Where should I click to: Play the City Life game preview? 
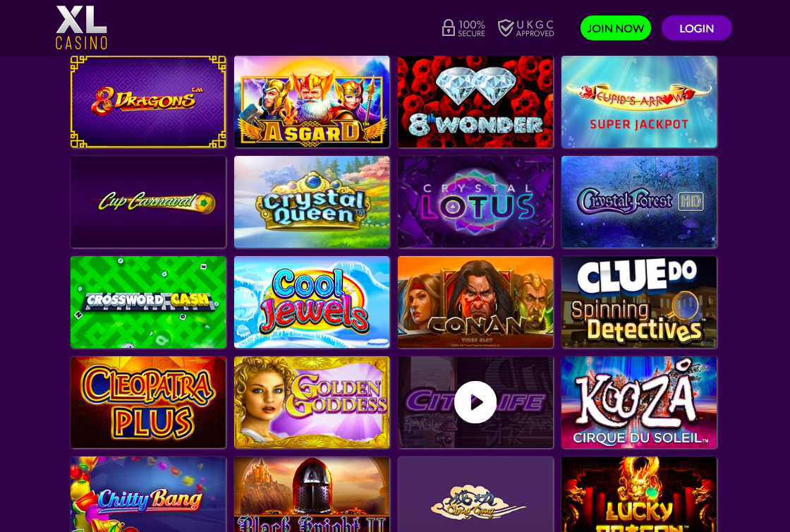(475, 402)
